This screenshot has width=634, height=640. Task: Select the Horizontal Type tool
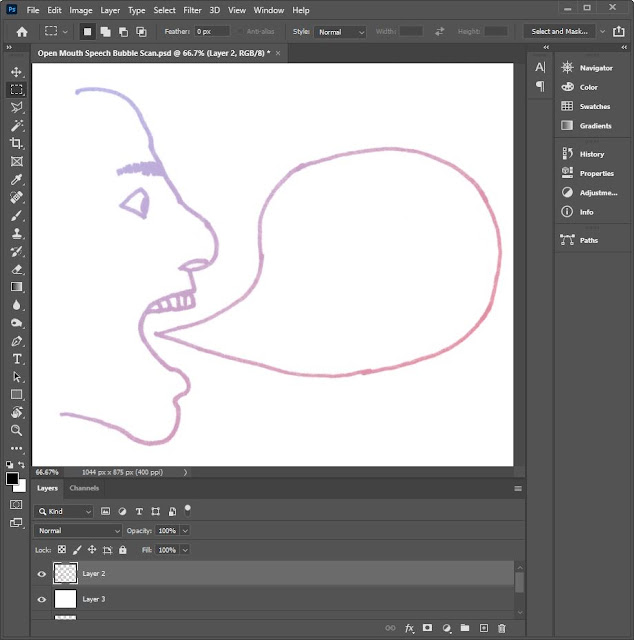click(x=16, y=359)
